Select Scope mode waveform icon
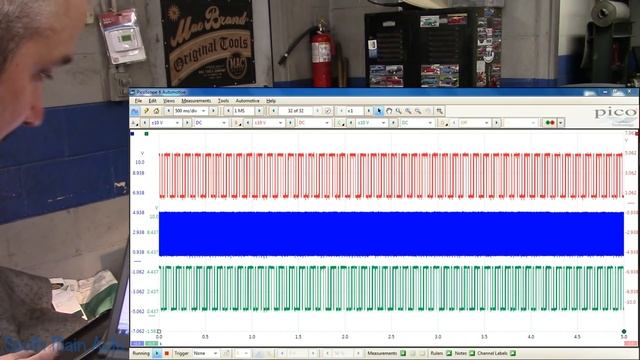Viewport: 640px width, 360px height. click(x=135, y=111)
